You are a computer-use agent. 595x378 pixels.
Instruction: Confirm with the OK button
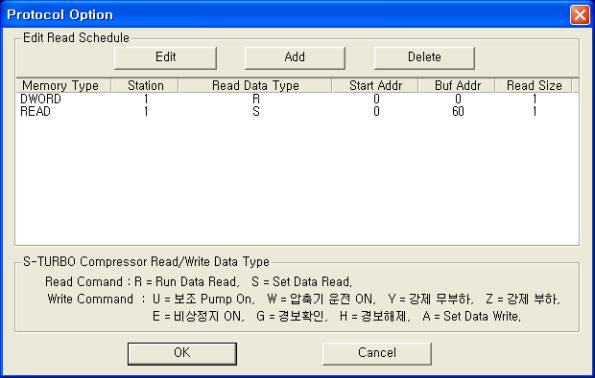click(182, 353)
